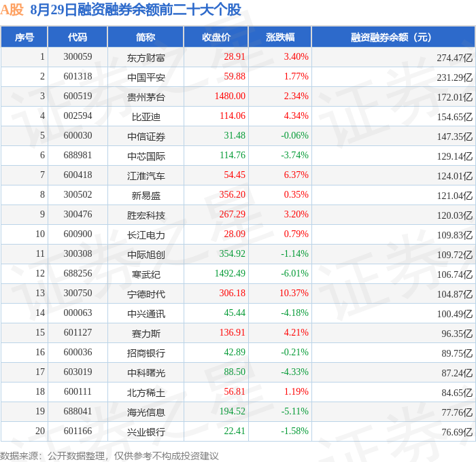
Task: Click change value 6.37%
Action: [x=296, y=175]
